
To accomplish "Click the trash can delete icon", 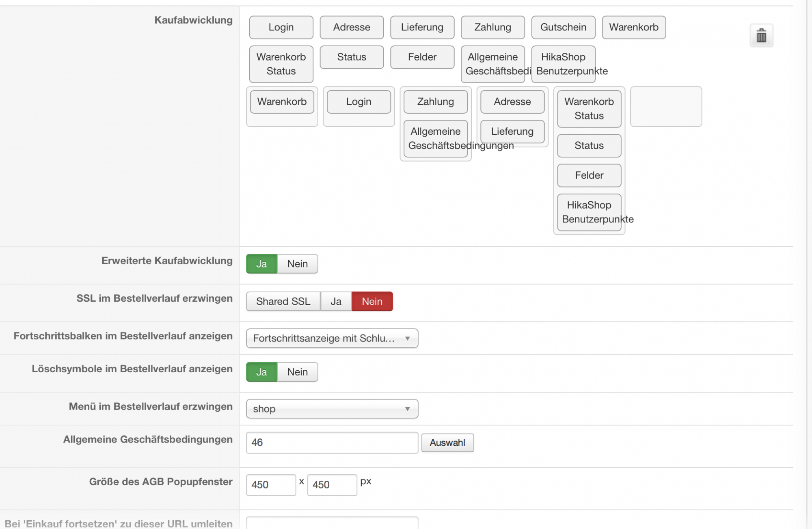I will click(761, 36).
